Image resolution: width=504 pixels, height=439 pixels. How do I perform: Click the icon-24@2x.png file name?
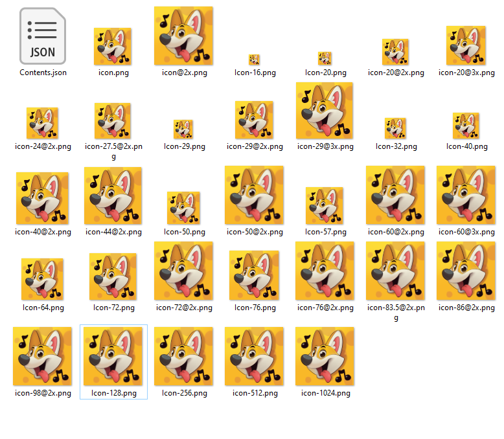(x=43, y=146)
